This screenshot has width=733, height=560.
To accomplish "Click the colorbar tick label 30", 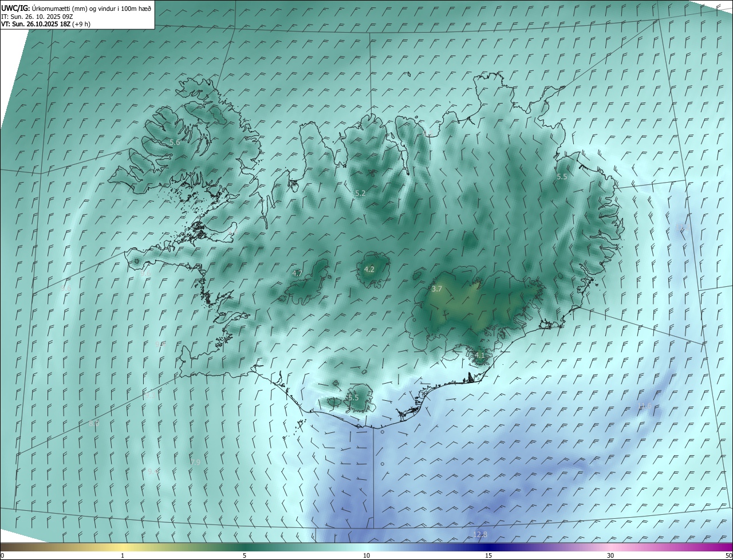I will tap(610, 555).
